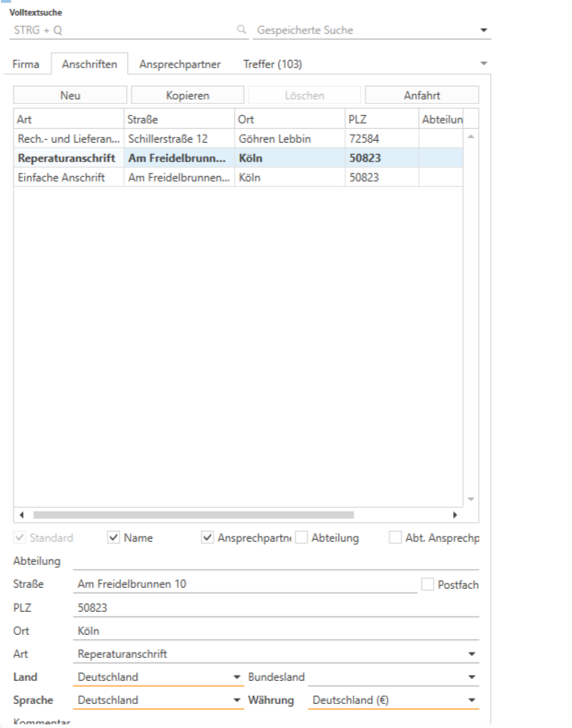Click the vertical scrollbar down arrow
The width and height of the screenshot is (572, 728).
click(471, 499)
